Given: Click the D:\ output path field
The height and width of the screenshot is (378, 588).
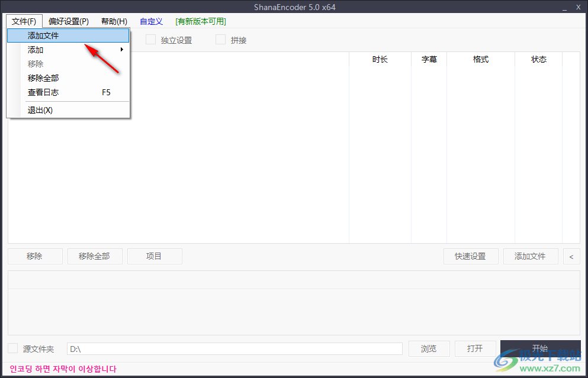Looking at the screenshot, I should 234,349.
